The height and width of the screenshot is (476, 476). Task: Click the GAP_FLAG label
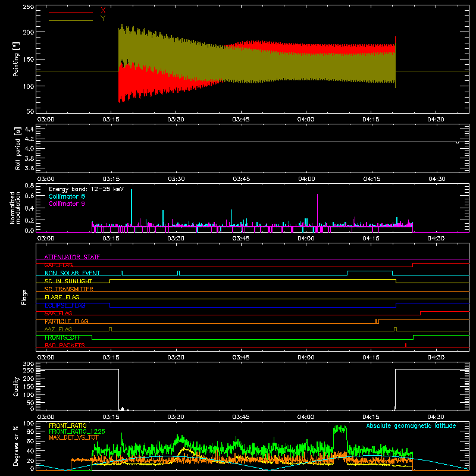(58, 265)
